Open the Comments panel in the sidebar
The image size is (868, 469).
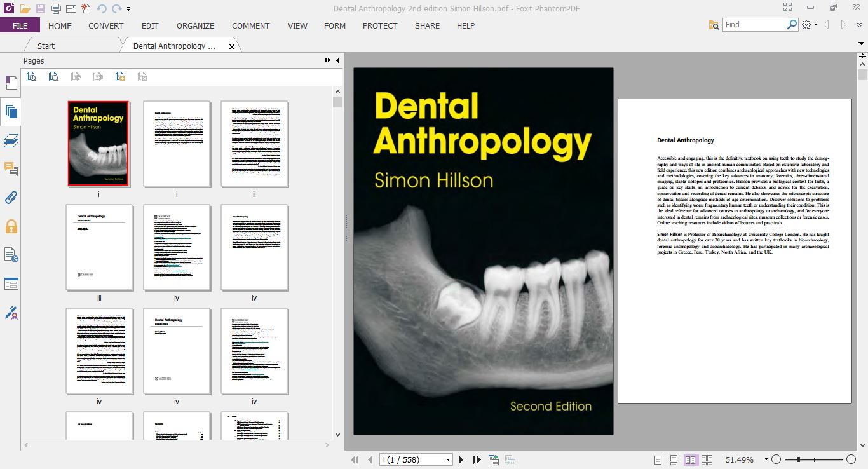[x=11, y=169]
